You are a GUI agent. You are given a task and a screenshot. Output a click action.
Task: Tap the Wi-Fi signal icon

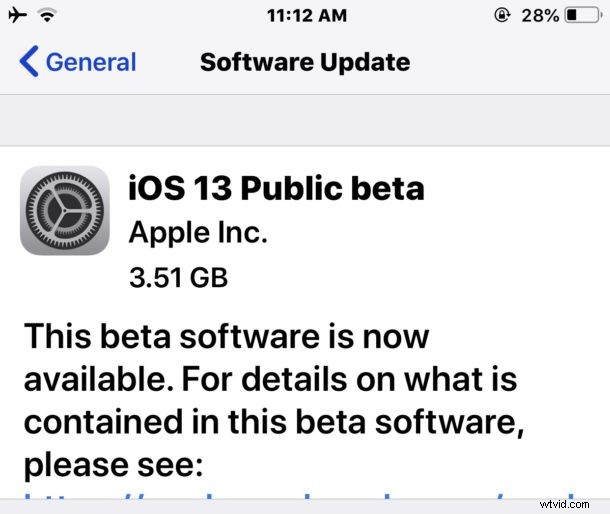pyautogui.click(x=47, y=16)
